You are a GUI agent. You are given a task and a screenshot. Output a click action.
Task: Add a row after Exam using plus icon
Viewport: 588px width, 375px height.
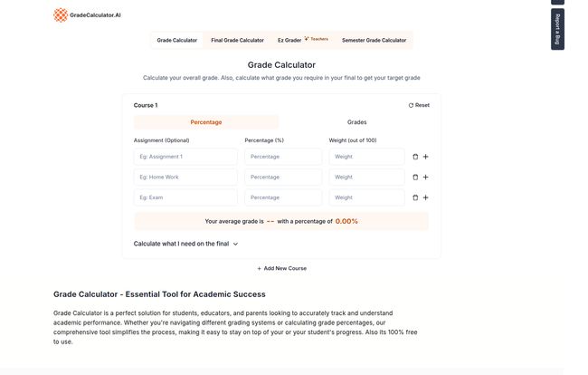426,197
